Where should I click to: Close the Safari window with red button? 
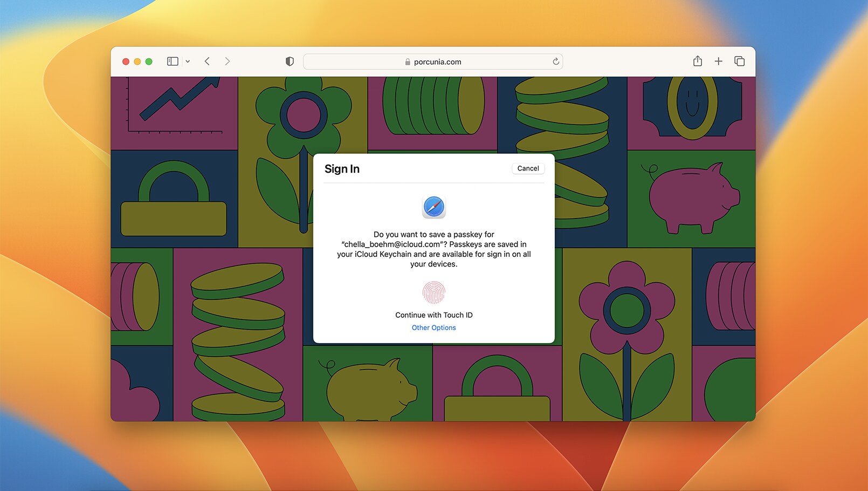[x=126, y=62]
